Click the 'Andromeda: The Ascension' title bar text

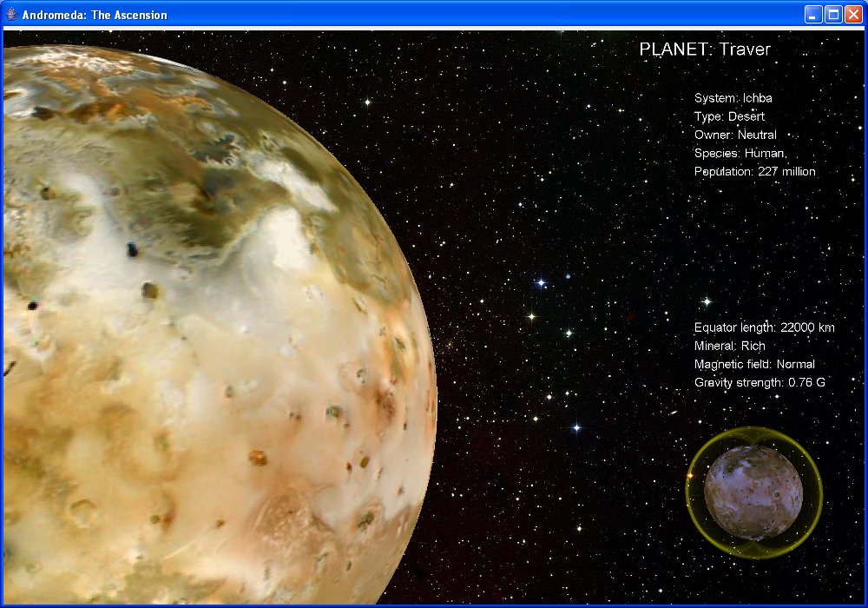point(95,15)
